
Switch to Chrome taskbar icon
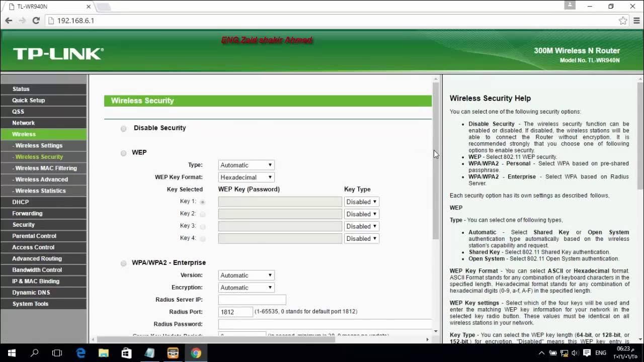pos(196,353)
